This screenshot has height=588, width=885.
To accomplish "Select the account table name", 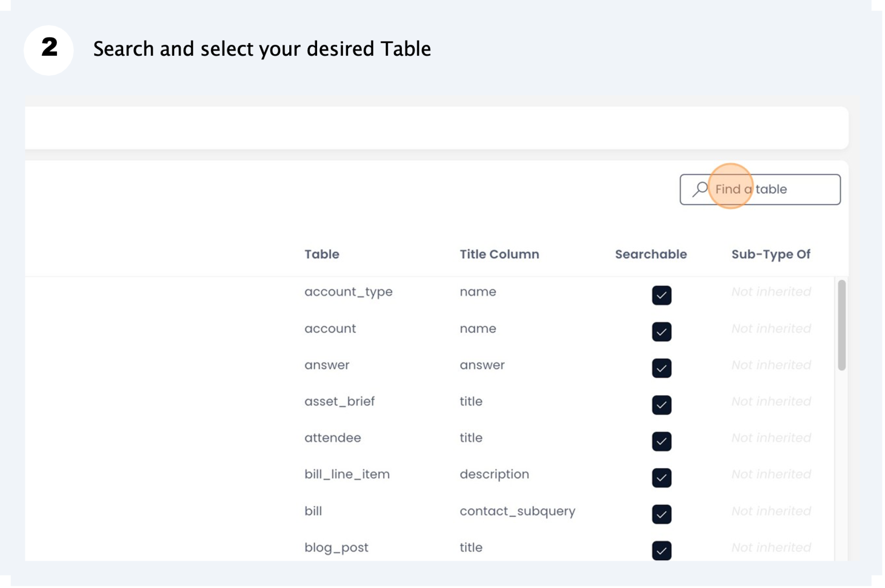I will pos(331,329).
